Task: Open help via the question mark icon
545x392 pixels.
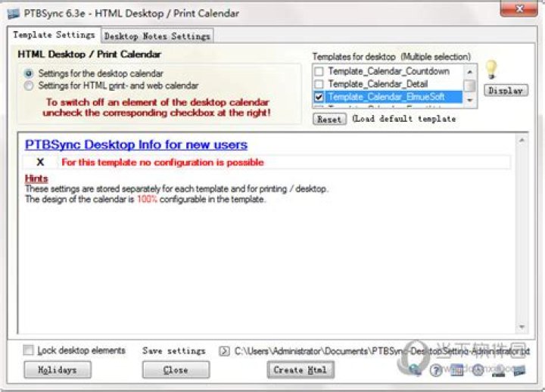Action: click(436, 370)
